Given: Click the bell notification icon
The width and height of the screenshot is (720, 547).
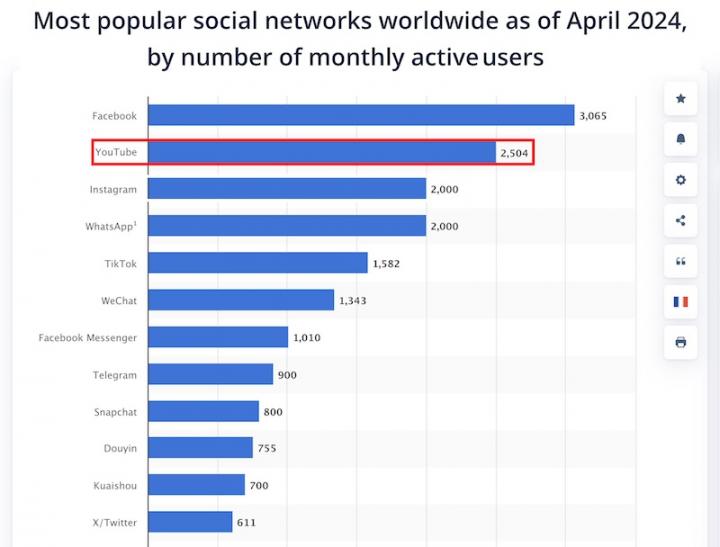Looking at the screenshot, I should point(681,139).
